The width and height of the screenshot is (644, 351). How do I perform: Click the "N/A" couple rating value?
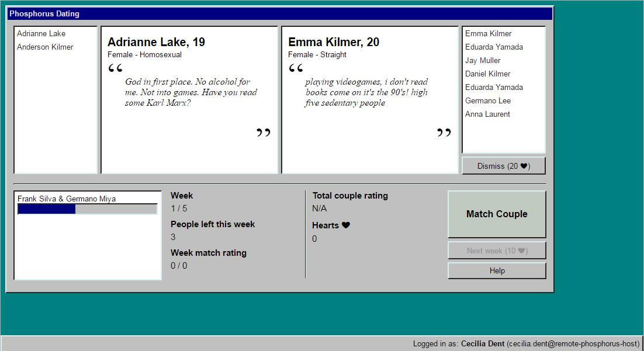click(x=320, y=208)
